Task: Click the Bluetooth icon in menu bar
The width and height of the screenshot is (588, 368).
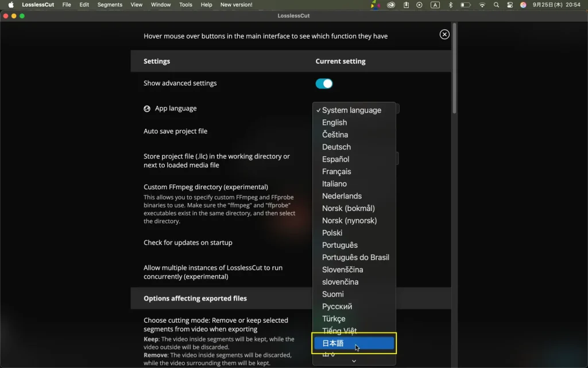Action: pos(450,5)
